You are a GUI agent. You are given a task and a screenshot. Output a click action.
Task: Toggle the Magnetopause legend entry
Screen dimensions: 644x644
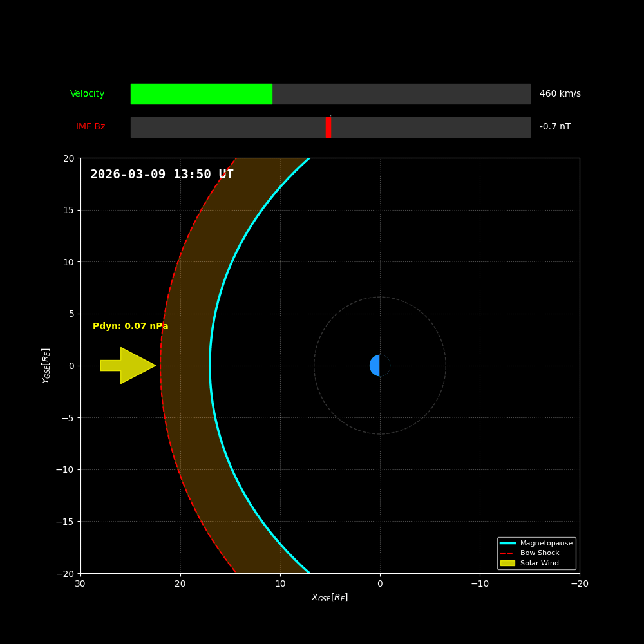(x=546, y=543)
